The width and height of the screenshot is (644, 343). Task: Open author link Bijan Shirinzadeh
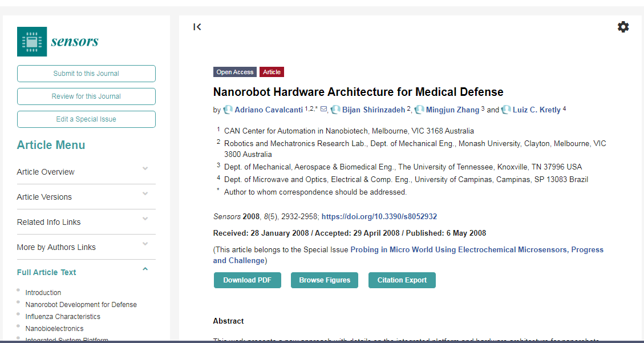pyautogui.click(x=374, y=110)
